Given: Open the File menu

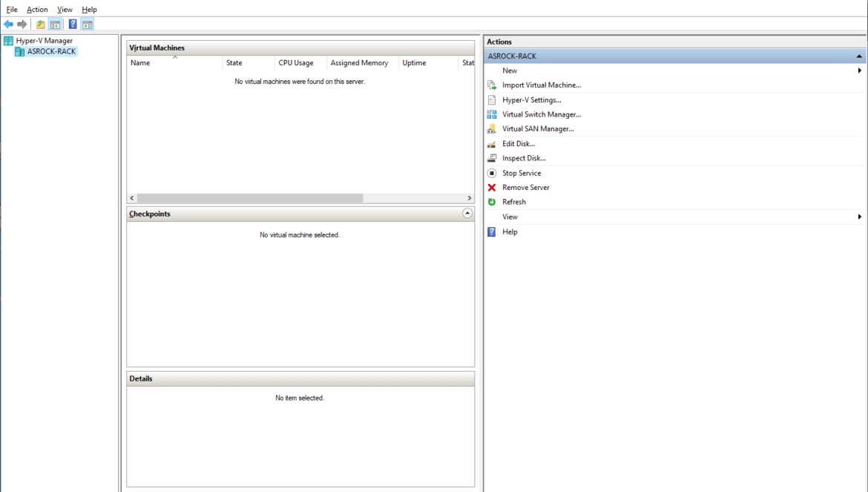Looking at the screenshot, I should [x=12, y=10].
